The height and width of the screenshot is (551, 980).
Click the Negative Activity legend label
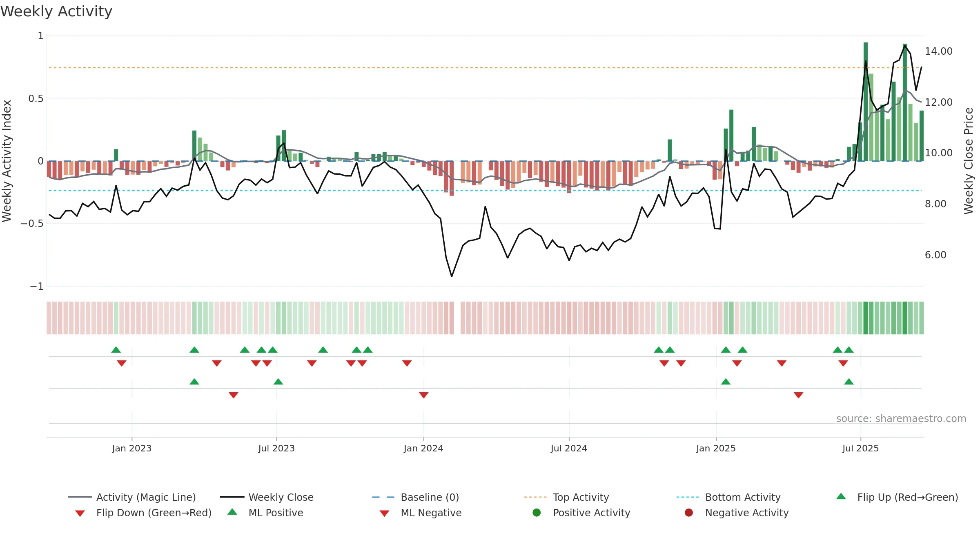[747, 513]
